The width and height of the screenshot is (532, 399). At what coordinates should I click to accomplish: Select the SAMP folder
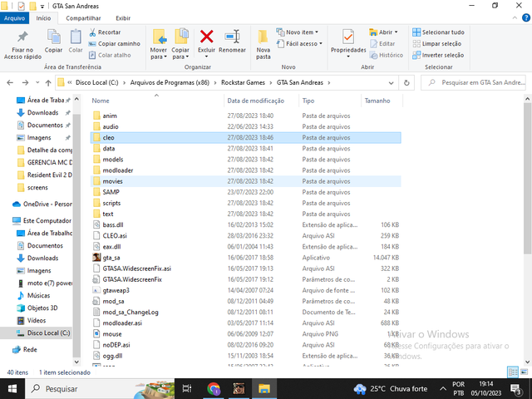[246, 192]
